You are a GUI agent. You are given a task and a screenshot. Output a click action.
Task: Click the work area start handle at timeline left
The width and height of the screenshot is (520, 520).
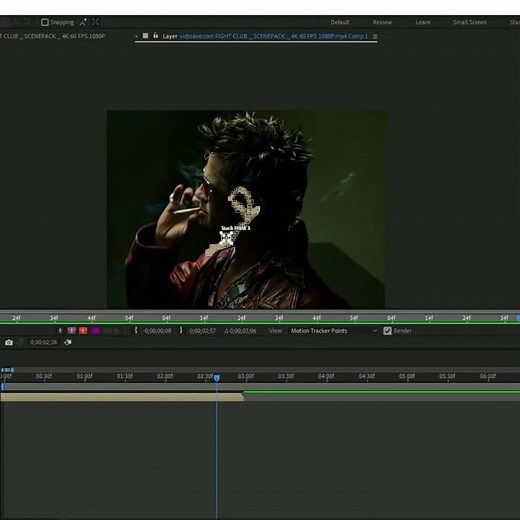(x=3, y=387)
